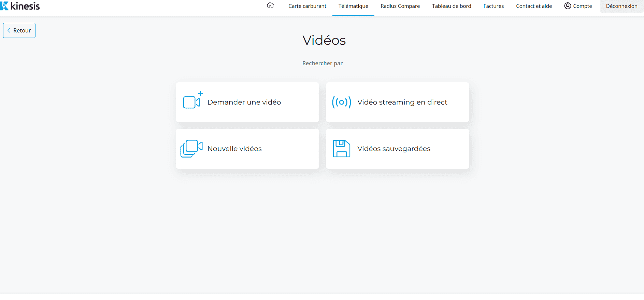Go to the home page icon

[270, 5]
